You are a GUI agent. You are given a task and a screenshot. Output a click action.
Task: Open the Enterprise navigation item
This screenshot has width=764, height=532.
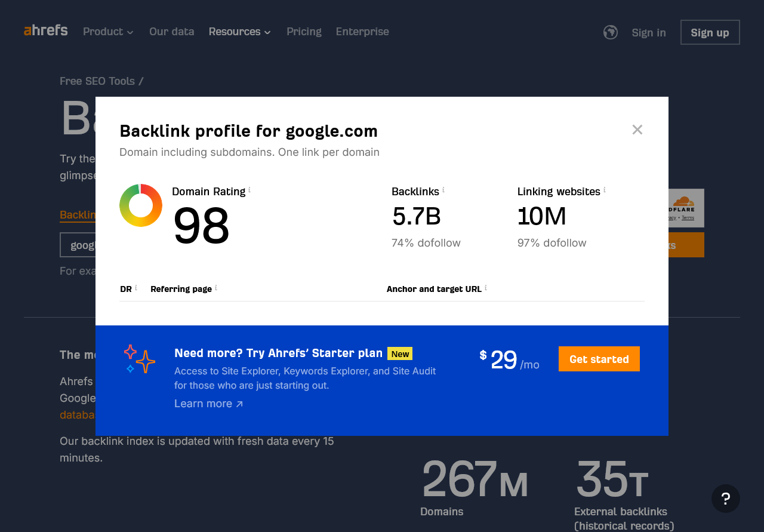click(362, 32)
